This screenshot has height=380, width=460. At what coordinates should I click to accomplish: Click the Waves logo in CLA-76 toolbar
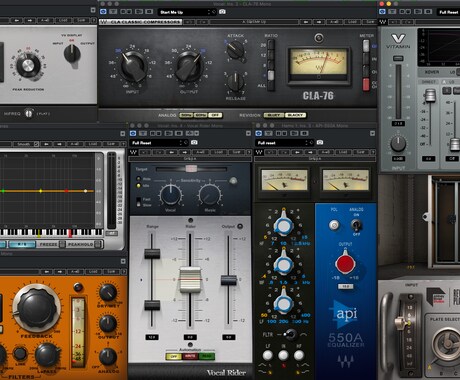click(x=104, y=22)
